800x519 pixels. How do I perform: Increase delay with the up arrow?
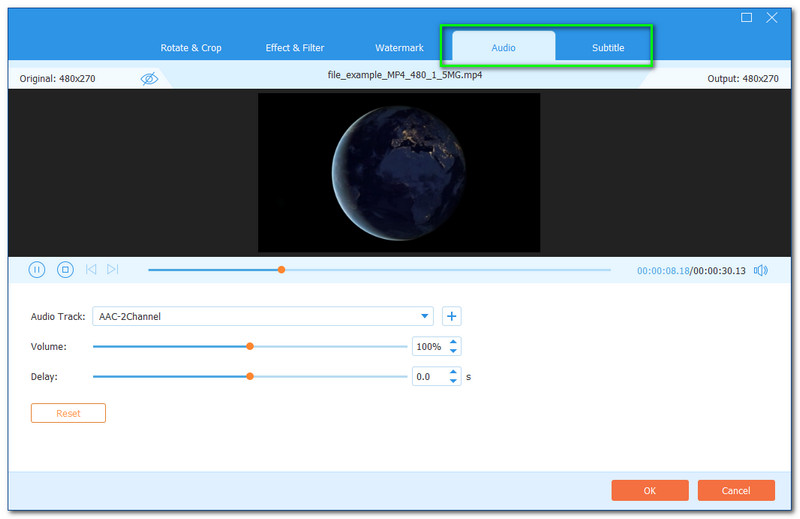pyautogui.click(x=454, y=372)
